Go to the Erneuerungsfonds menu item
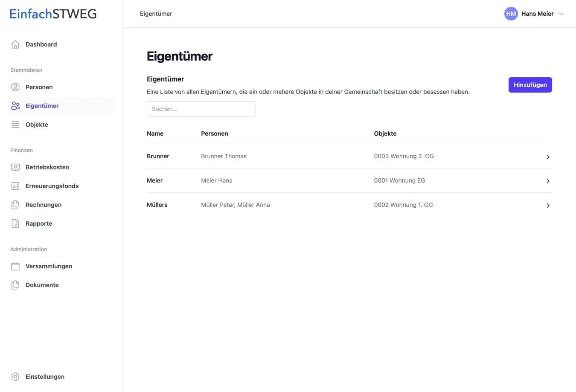The height and width of the screenshot is (392, 576). [52, 186]
